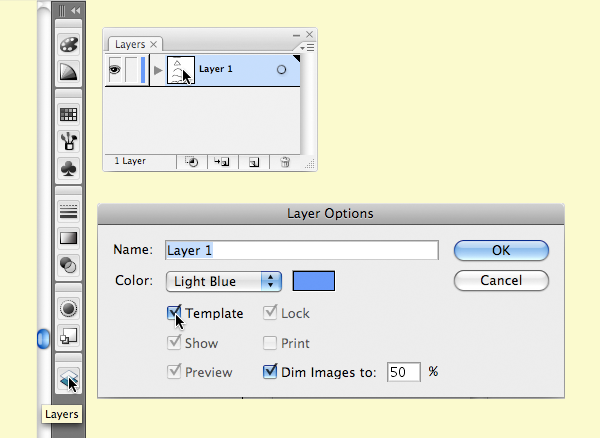
Task: Delete selection with the trash icon
Action: tap(285, 161)
